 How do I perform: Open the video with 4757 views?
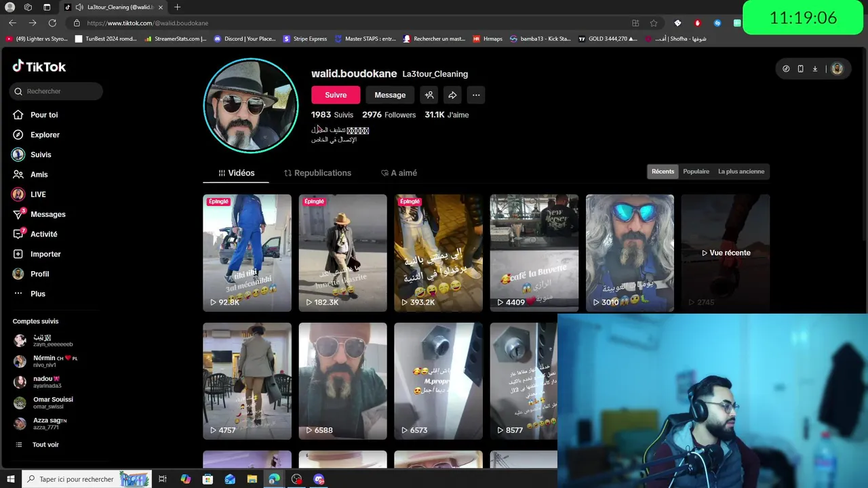[247, 381]
